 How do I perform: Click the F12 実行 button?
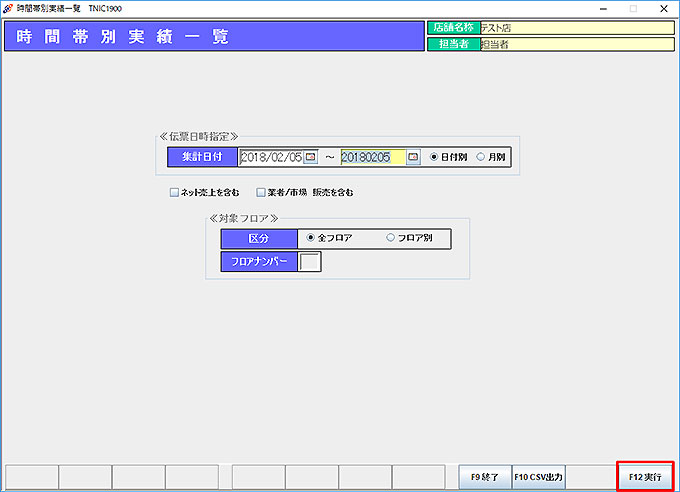point(645,477)
